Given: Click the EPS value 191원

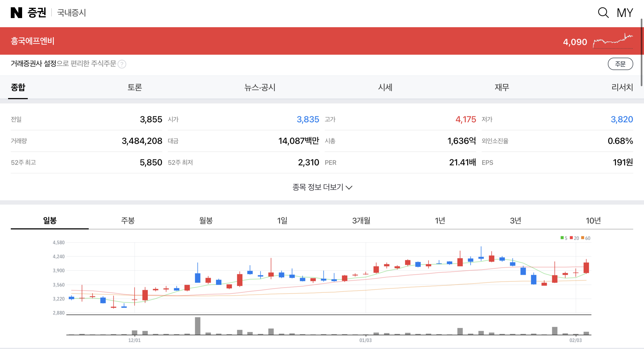Looking at the screenshot, I should coord(623,163).
